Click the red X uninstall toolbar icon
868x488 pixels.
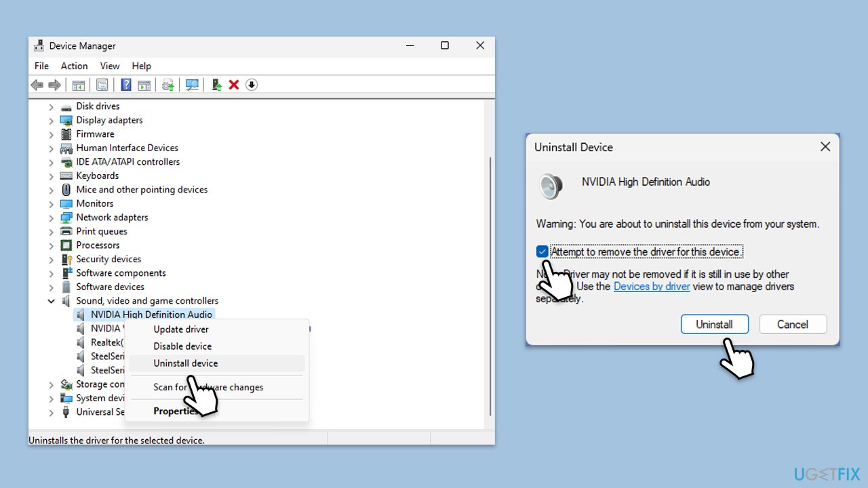pyautogui.click(x=234, y=85)
